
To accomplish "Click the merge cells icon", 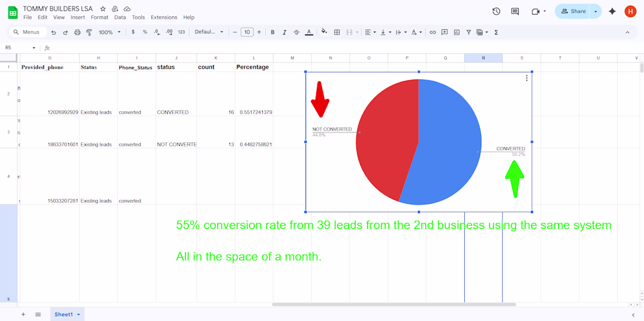I will [x=350, y=32].
